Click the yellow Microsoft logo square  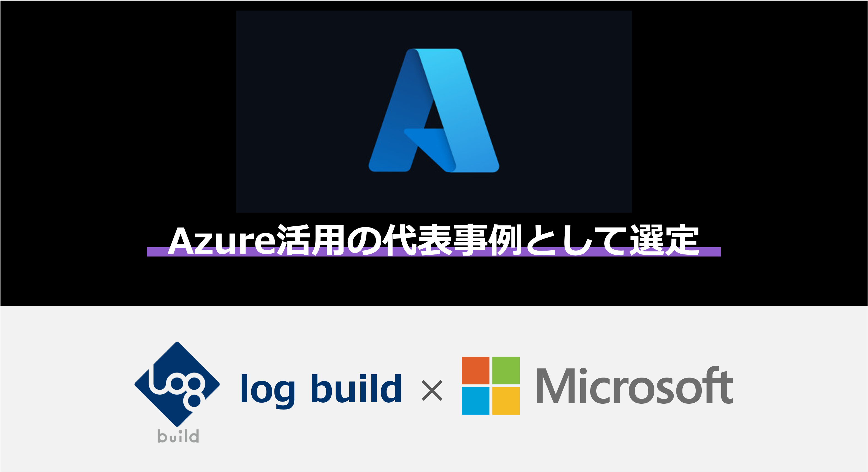pyautogui.click(x=506, y=400)
